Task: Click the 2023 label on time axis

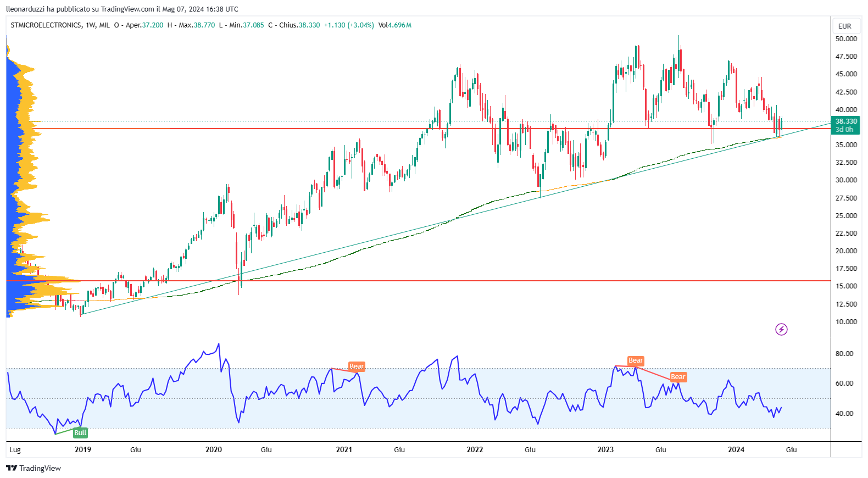Action: coord(605,449)
